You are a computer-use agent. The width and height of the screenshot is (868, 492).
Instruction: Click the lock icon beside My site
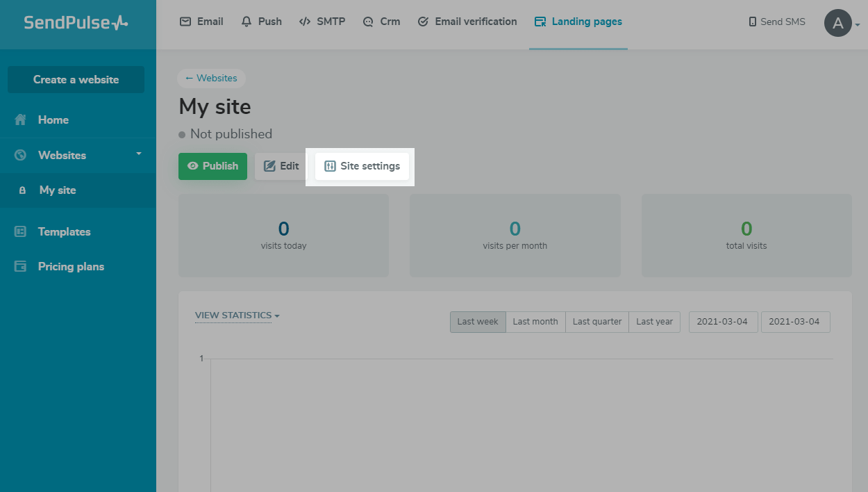(22, 190)
